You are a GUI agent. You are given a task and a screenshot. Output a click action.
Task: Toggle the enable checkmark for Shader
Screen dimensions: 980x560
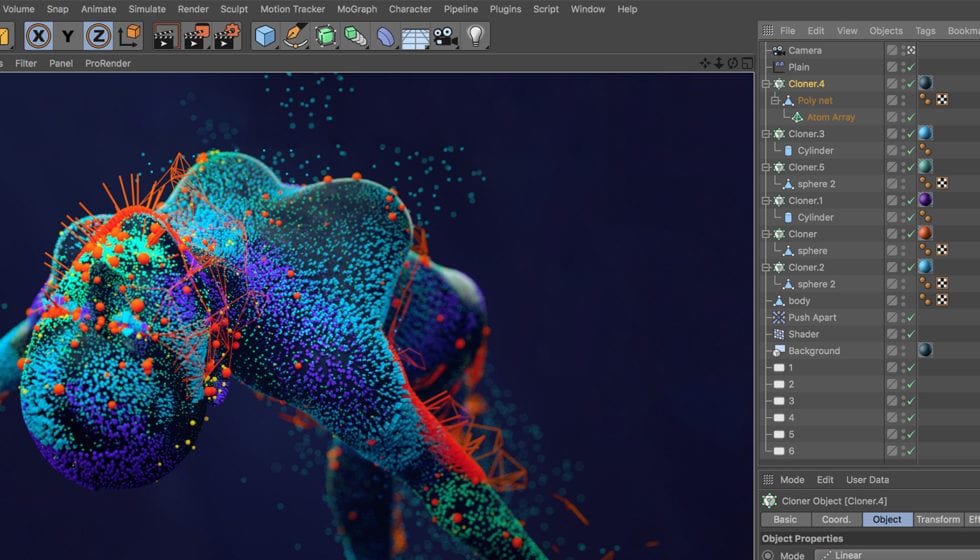click(911, 334)
